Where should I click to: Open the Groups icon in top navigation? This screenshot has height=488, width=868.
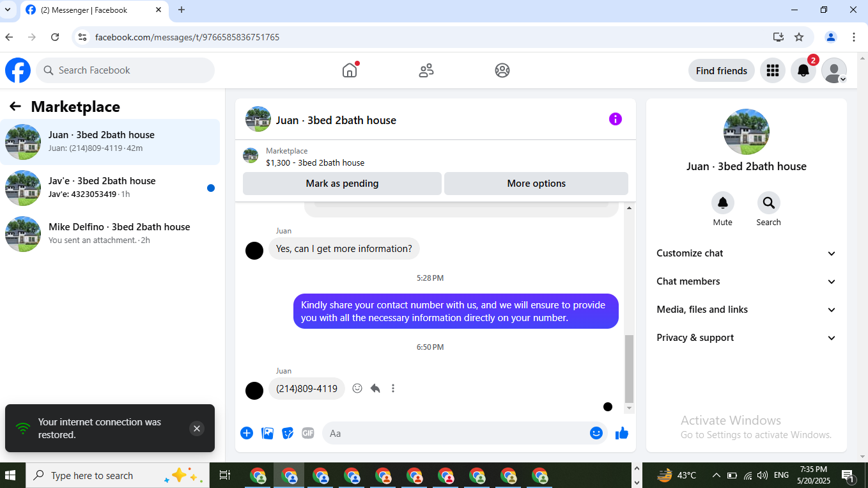tap(502, 70)
